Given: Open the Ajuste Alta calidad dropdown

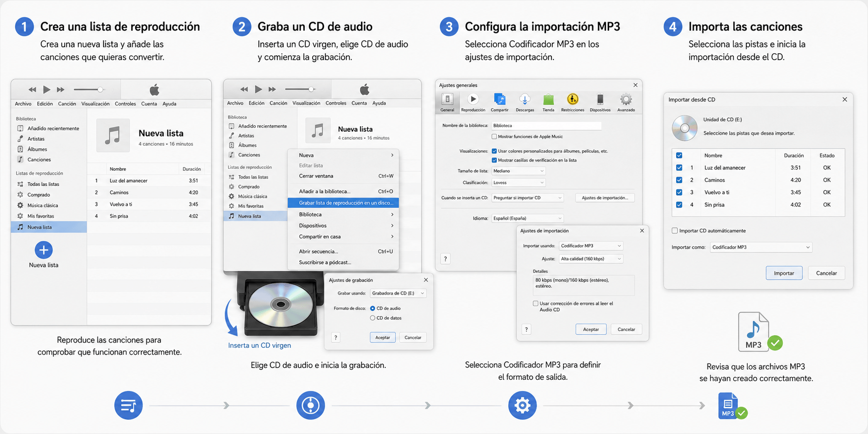Looking at the screenshot, I should coord(591,259).
